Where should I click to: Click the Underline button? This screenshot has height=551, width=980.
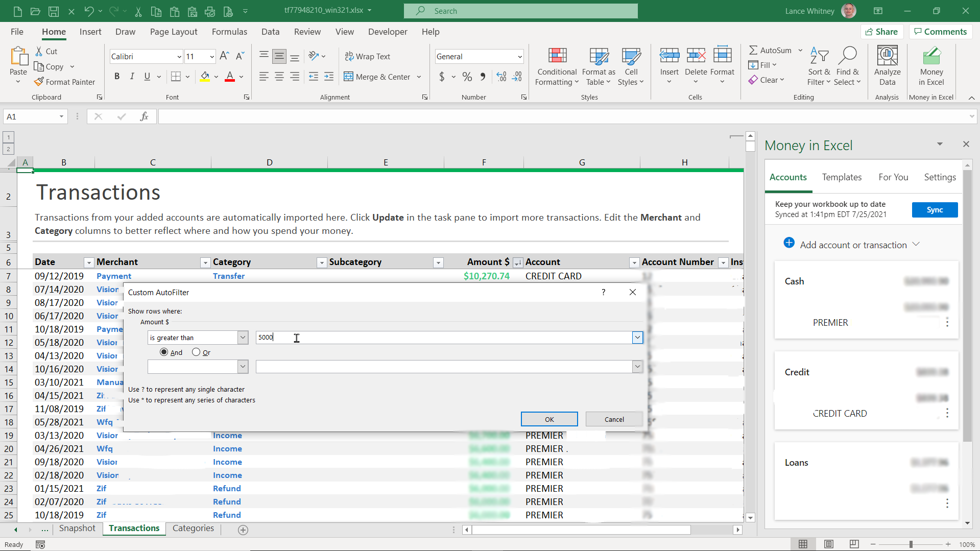tap(147, 77)
